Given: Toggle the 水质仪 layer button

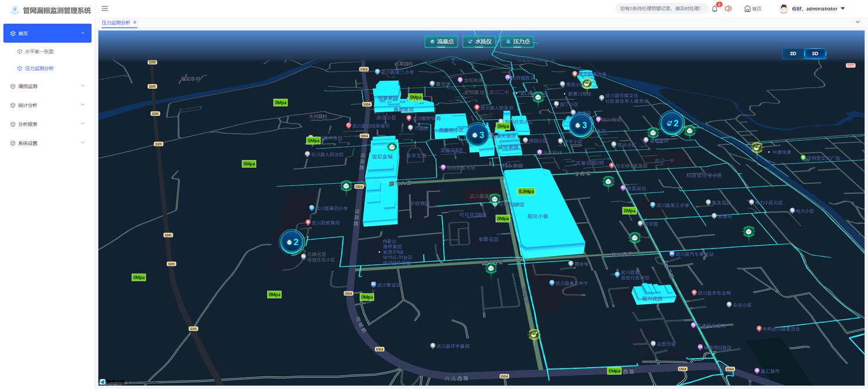Looking at the screenshot, I should pos(479,42).
